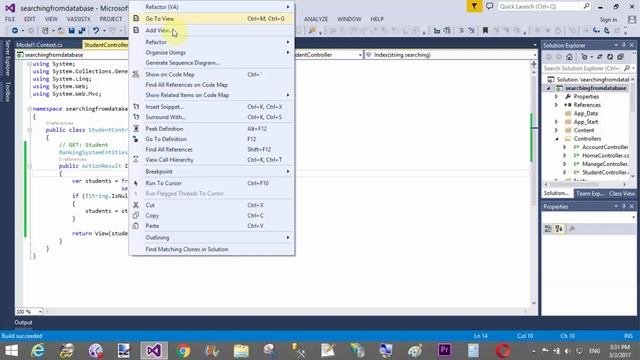Screen dimensions: 640x360
Task: Click the Sign in link
Action: click(608, 20)
